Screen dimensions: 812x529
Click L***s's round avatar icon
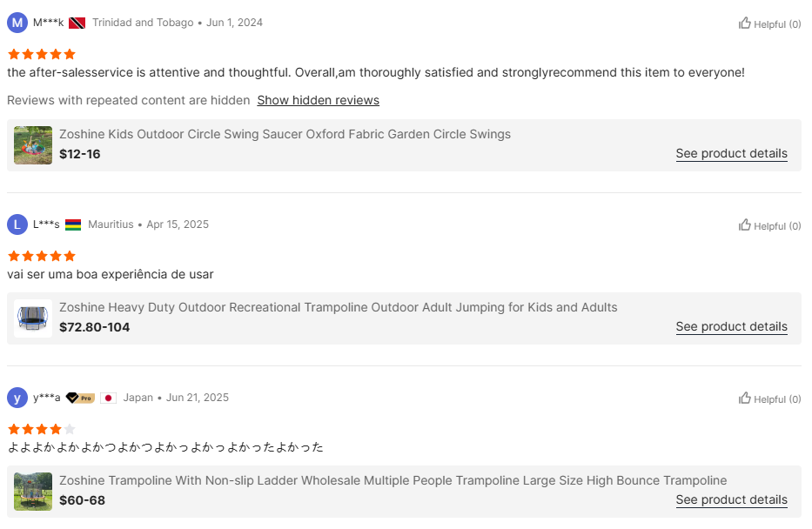(17, 224)
